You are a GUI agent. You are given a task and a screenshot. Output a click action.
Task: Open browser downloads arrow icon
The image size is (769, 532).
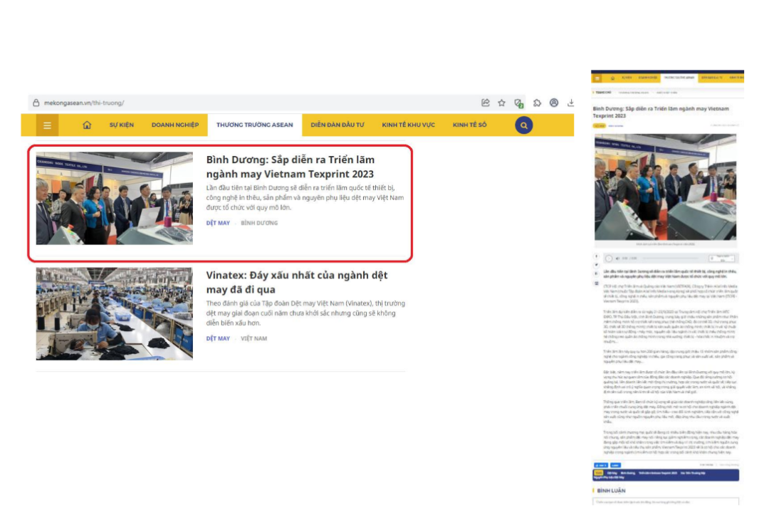(570, 103)
